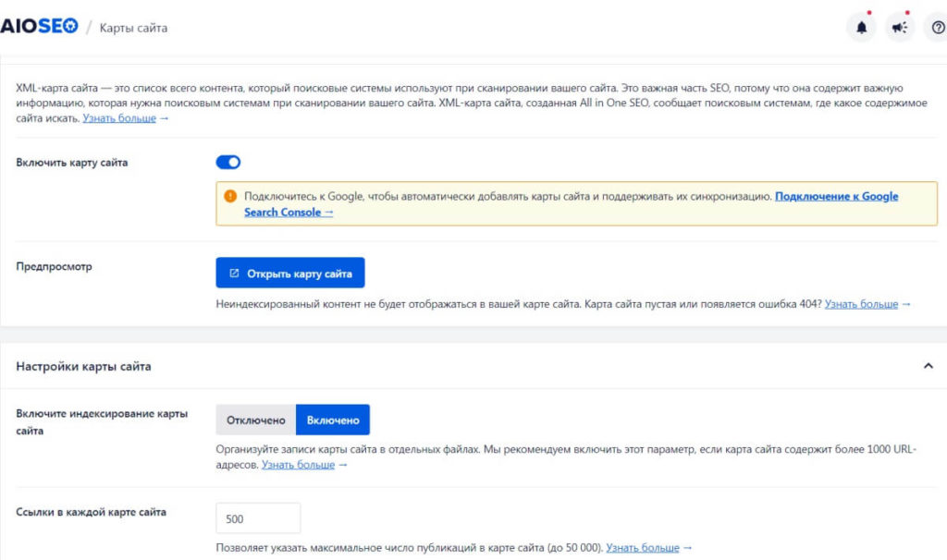Click the Ссылки в каждой карте сайта field
The height and width of the screenshot is (560, 947).
(258, 518)
